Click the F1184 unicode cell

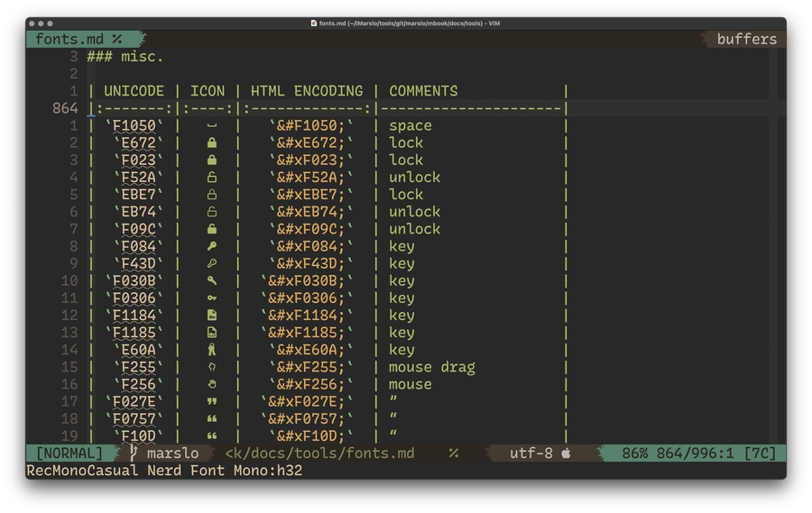point(134,316)
